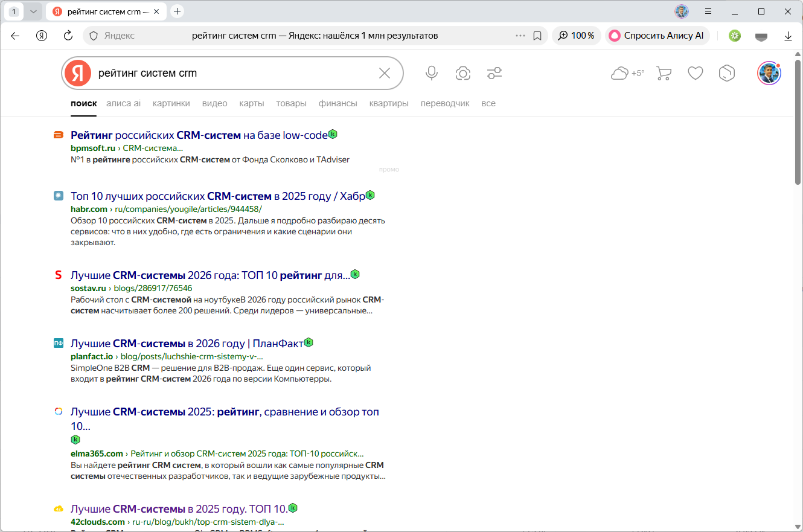Click in the Yandex search input field
803x532 pixels.
point(229,73)
